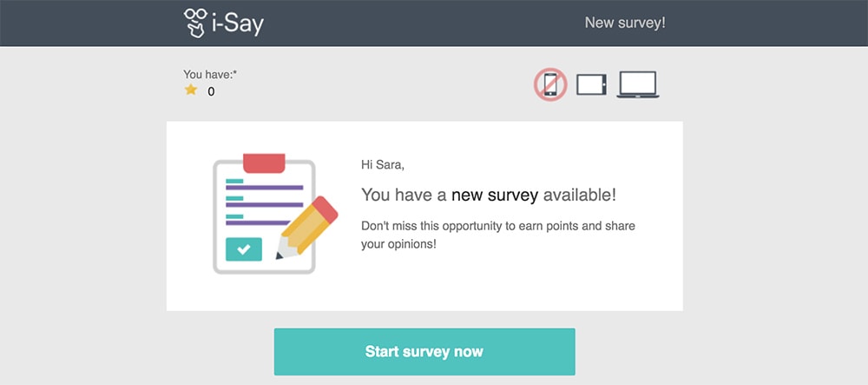This screenshot has height=385, width=868.
Task: Click the gold star points icon
Action: click(191, 90)
